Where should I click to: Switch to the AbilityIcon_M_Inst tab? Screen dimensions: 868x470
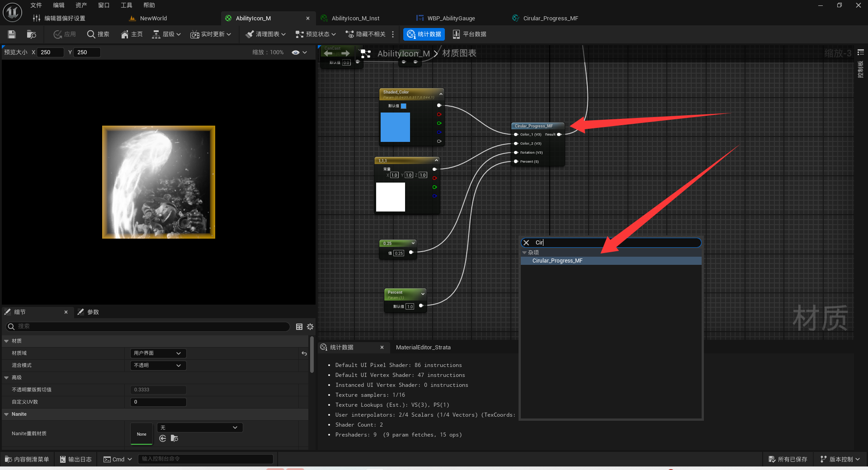pos(350,19)
